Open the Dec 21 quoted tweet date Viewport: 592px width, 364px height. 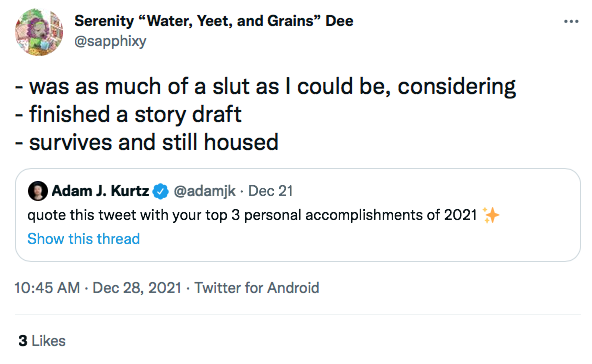pyautogui.click(x=270, y=191)
